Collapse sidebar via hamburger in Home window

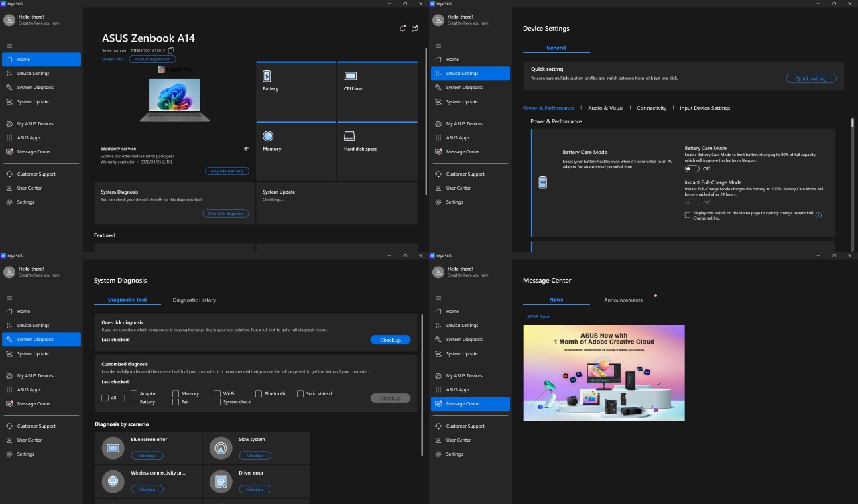(9, 46)
